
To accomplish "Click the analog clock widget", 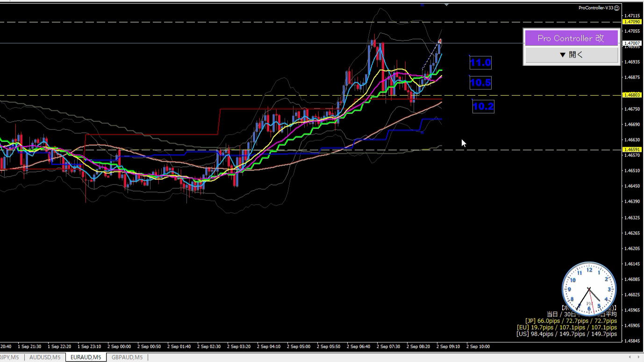I will coord(589,289).
